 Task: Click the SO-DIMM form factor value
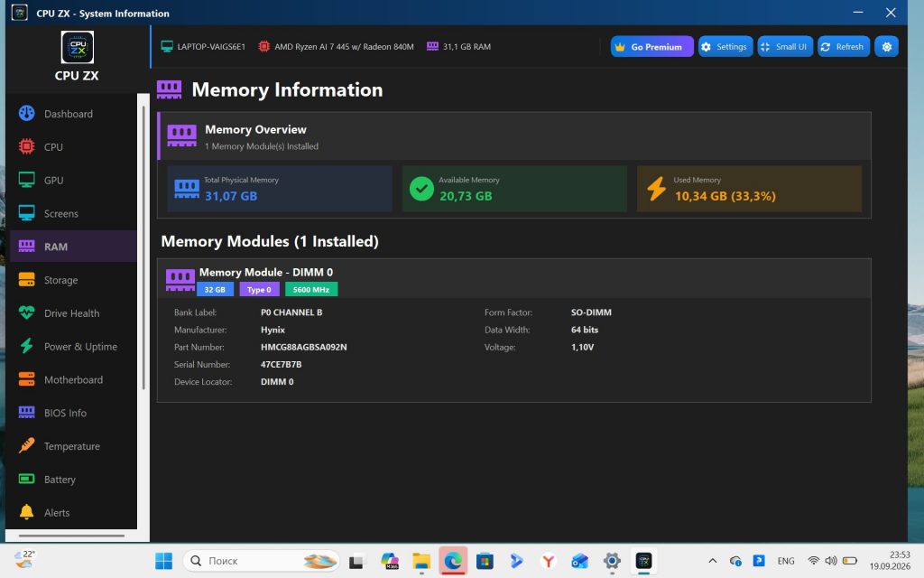pyautogui.click(x=591, y=312)
